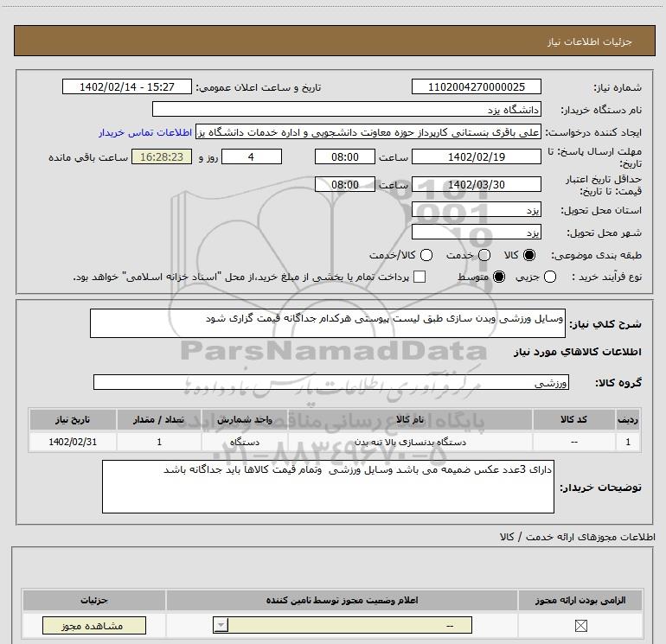
Task: Click the مشاهده مجوز button
Action: click(94, 626)
